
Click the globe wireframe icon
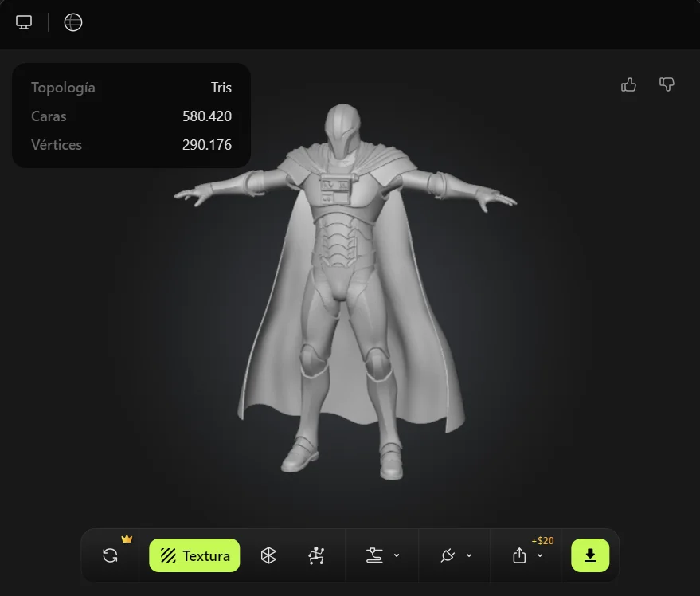tap(73, 22)
